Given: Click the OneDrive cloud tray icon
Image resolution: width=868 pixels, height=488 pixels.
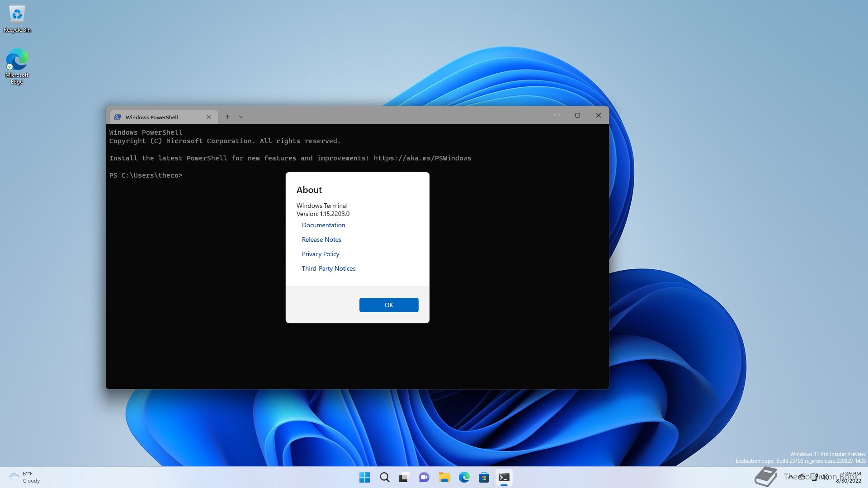Looking at the screenshot, I should 802,477.
